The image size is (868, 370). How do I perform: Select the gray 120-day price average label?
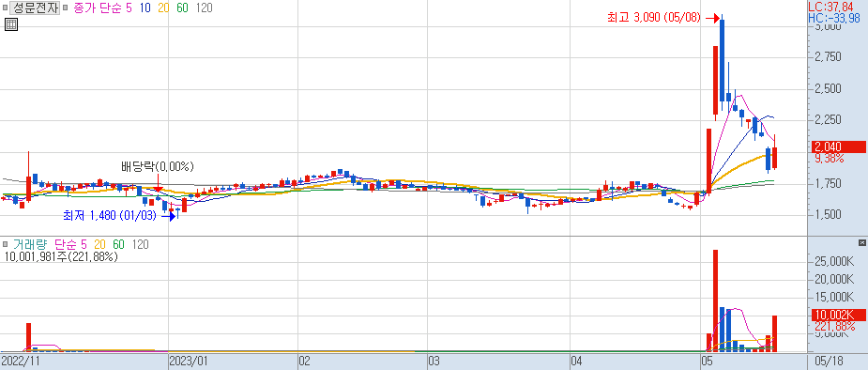click(205, 8)
